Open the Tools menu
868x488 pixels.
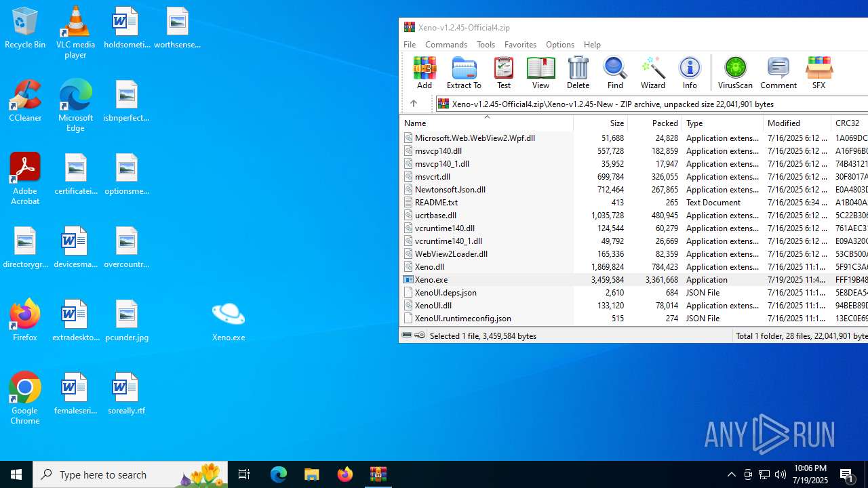pos(486,44)
